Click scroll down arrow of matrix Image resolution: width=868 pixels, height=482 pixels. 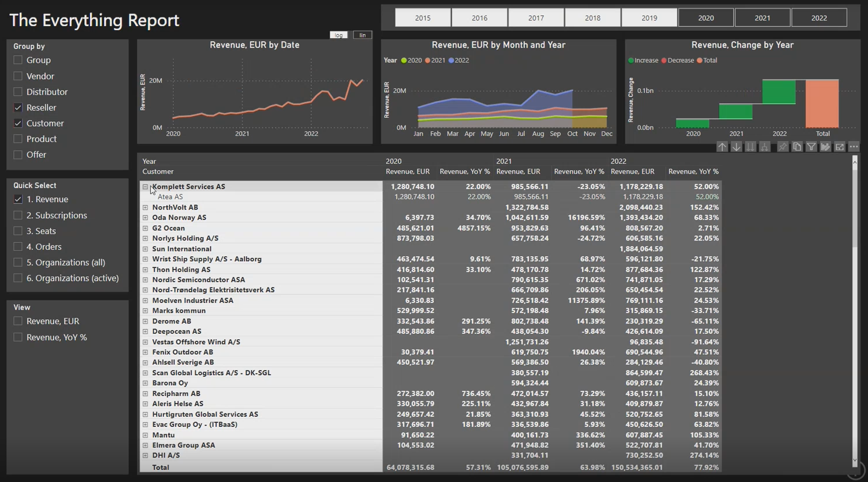[x=855, y=461]
